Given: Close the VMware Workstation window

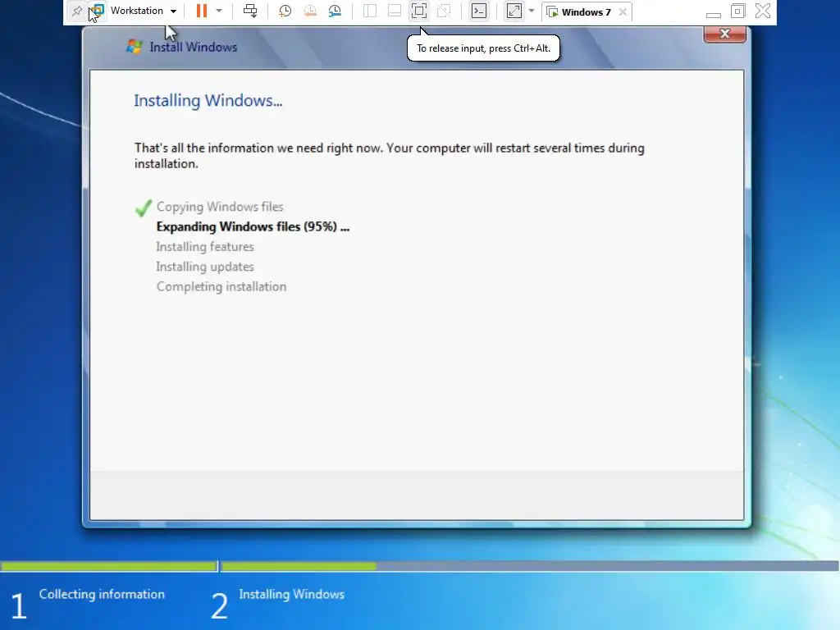Looking at the screenshot, I should point(763,11).
